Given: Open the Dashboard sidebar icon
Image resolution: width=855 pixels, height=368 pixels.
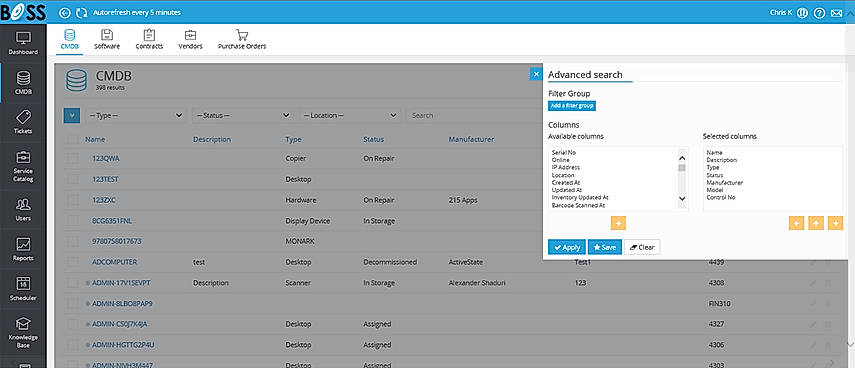Looking at the screenshot, I should 23,43.
